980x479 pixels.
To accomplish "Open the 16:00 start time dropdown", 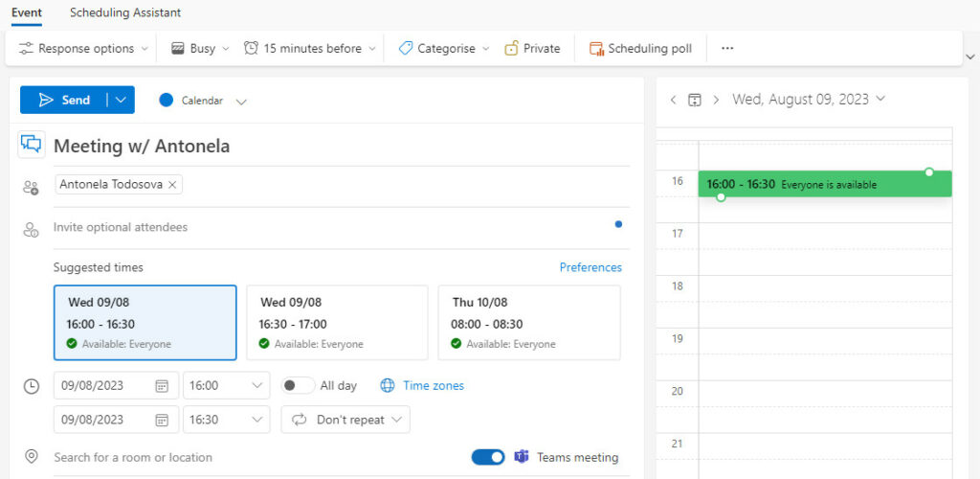I will tap(226, 385).
